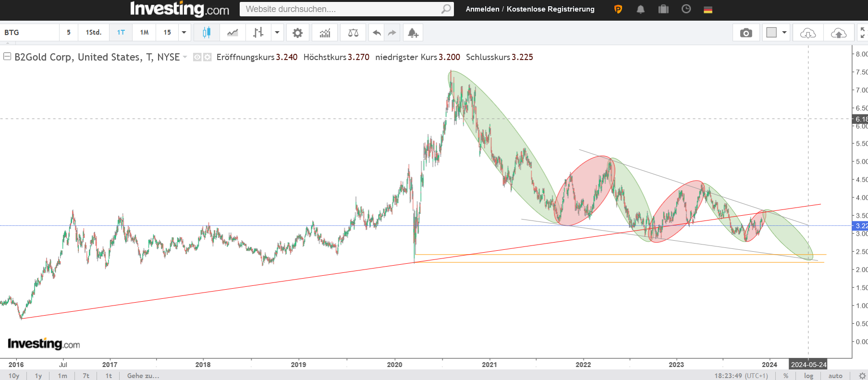The image size is (868, 380).
Task: Go to Investing.com homepage logo
Action: (x=180, y=9)
